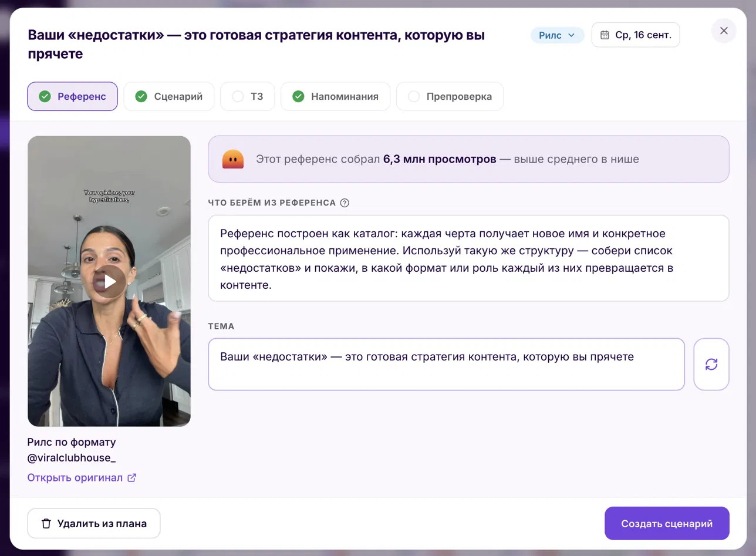
Task: Click the empty circle on Препроверка tab
Action: pos(414,96)
